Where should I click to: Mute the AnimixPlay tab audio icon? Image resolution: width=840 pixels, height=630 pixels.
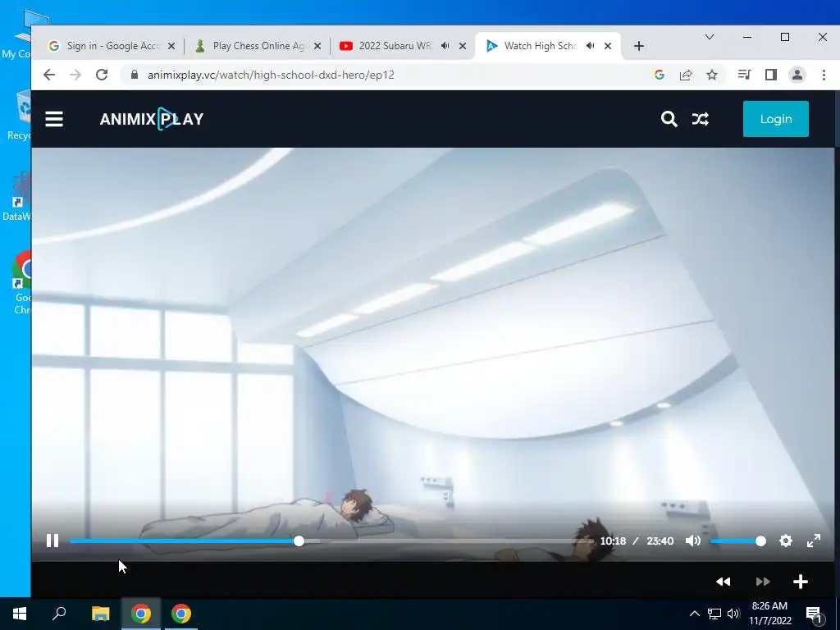(591, 46)
